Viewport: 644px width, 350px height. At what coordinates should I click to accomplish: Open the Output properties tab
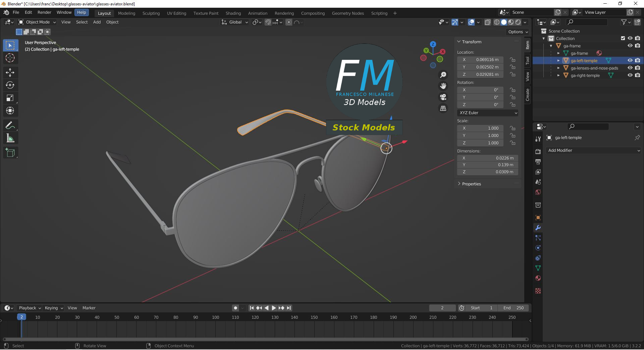(x=538, y=162)
